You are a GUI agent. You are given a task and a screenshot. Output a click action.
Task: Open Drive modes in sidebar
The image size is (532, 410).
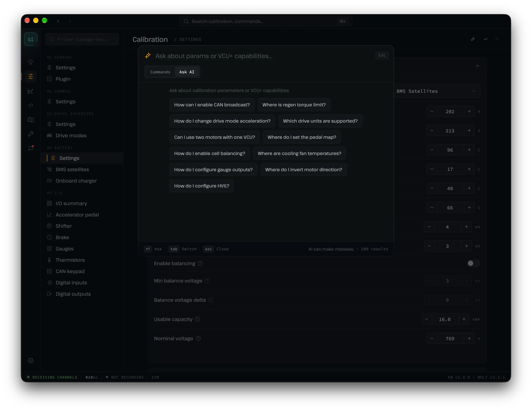[82, 136]
